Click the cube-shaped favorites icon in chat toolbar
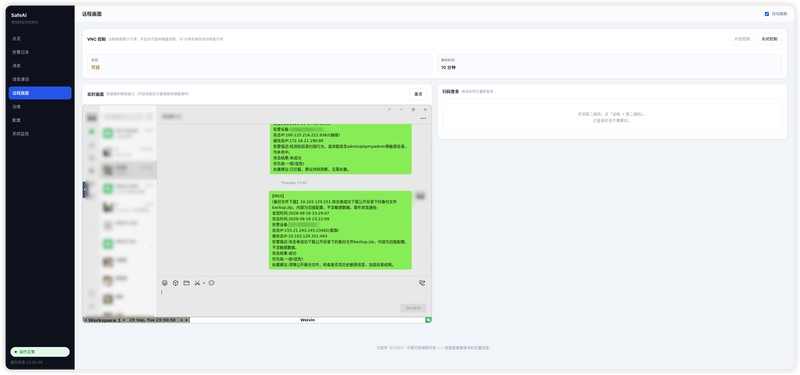 click(176, 283)
